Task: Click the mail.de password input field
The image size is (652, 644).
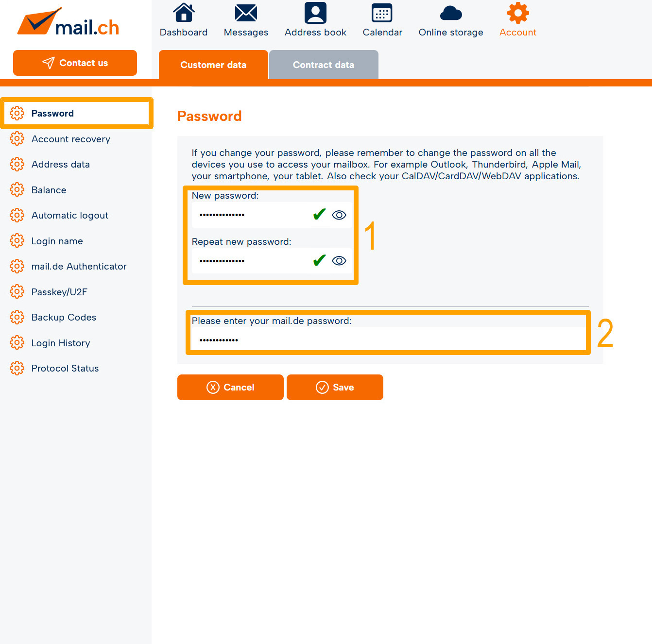Action: click(x=388, y=339)
